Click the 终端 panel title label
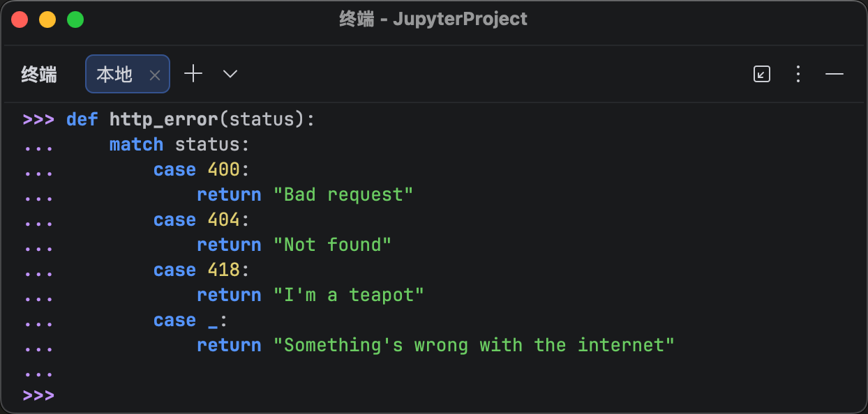Viewport: 868px width, 414px height. (39, 74)
